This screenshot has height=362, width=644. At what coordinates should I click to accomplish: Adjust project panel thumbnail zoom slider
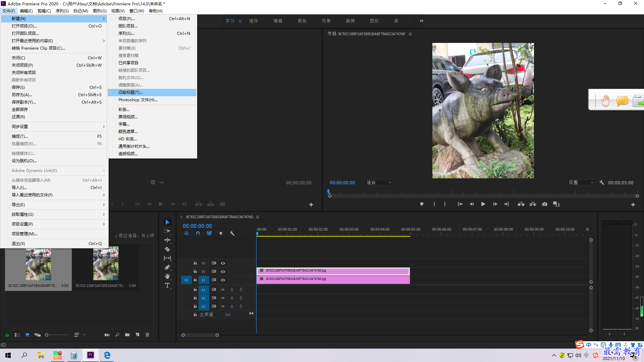coord(56,335)
